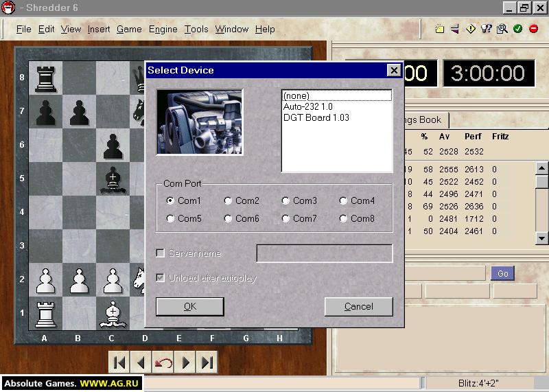Screen dimensions: 549x392
Task: Switch to the Openings Book tab
Action: pyautogui.click(x=426, y=120)
